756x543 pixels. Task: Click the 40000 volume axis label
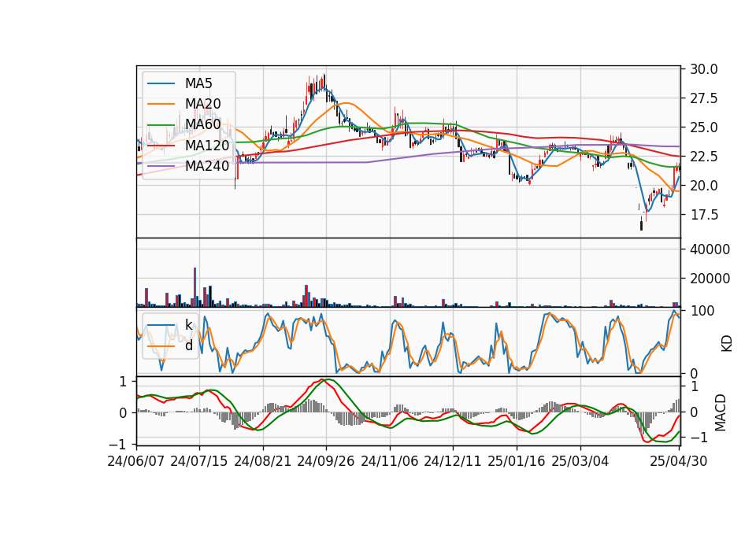click(x=710, y=249)
